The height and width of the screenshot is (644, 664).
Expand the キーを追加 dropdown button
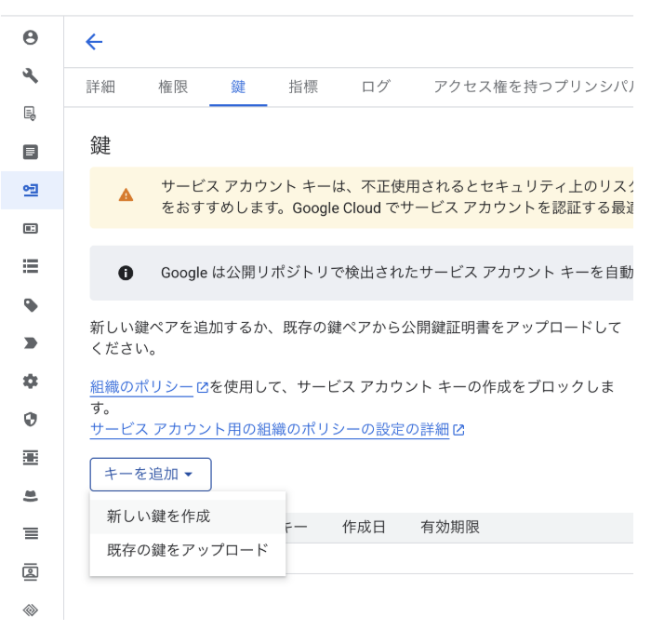[151, 474]
